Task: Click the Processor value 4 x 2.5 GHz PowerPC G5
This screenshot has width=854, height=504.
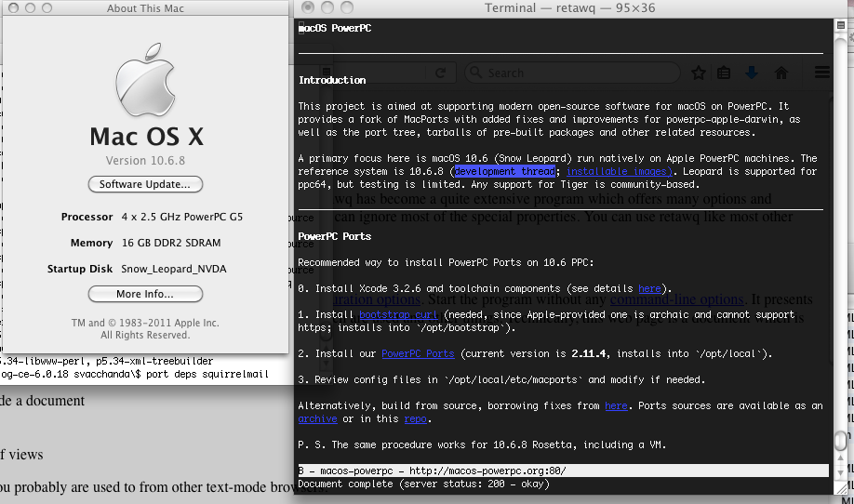Action: click(x=182, y=217)
